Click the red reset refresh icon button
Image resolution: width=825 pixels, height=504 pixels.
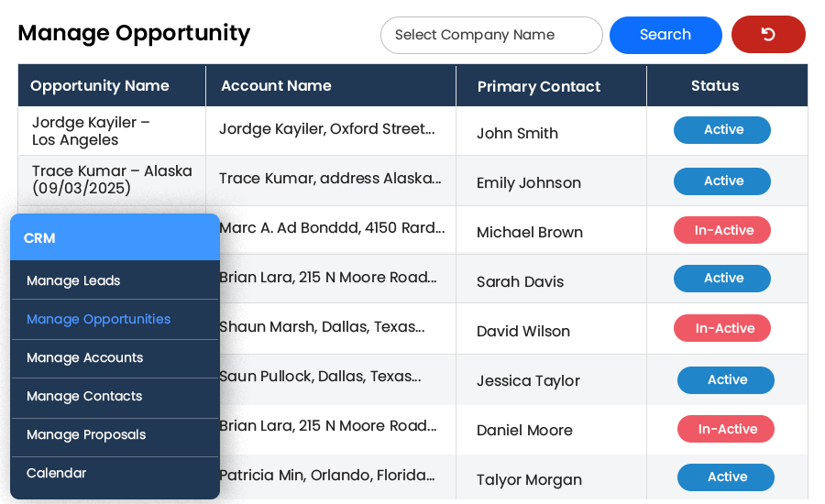pyautogui.click(x=768, y=34)
